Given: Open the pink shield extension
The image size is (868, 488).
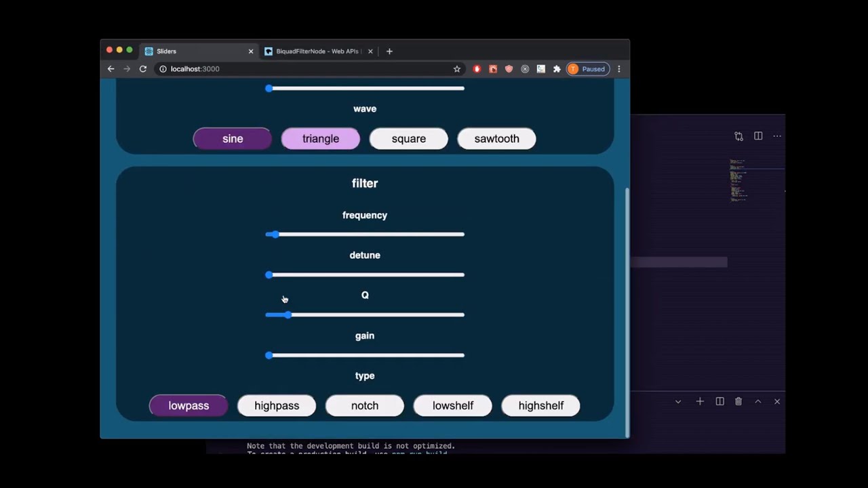Looking at the screenshot, I should click(x=509, y=68).
